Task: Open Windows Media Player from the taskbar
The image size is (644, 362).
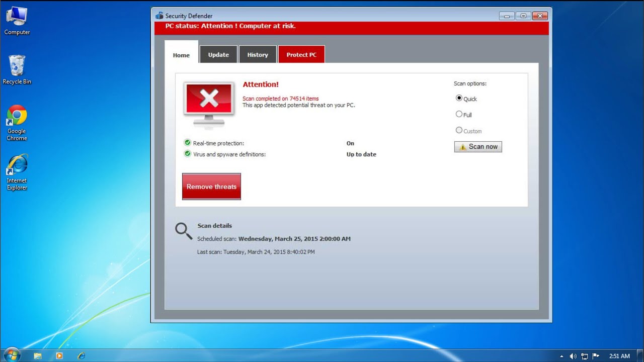Action: click(x=59, y=355)
